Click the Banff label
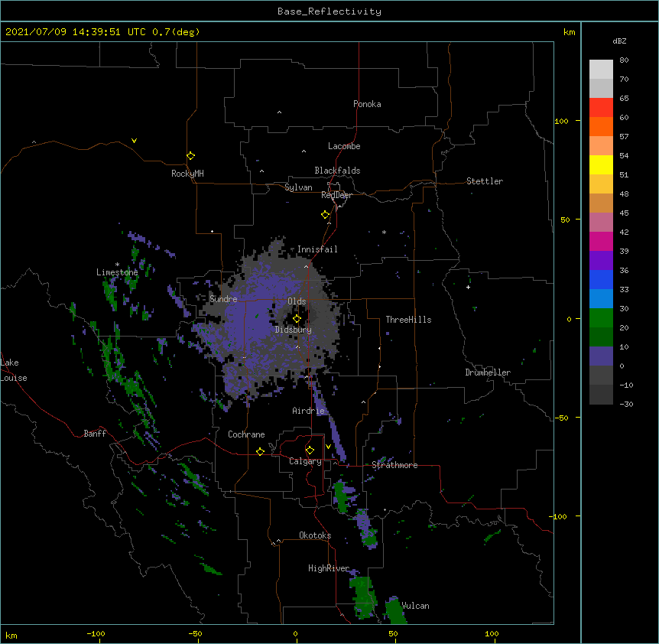659x644 pixels. [95, 434]
